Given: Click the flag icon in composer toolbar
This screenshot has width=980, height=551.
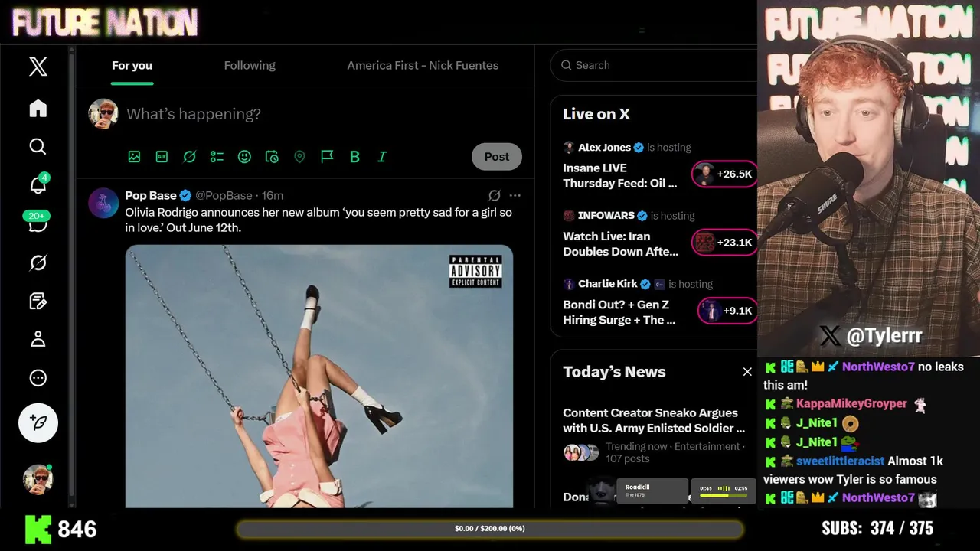Looking at the screenshot, I should [327, 157].
